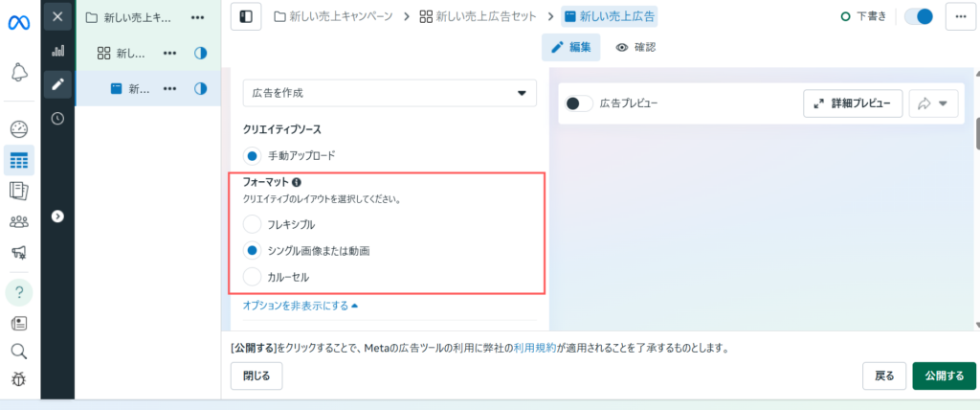Toggle the 広告プレビュー switch

[x=577, y=103]
